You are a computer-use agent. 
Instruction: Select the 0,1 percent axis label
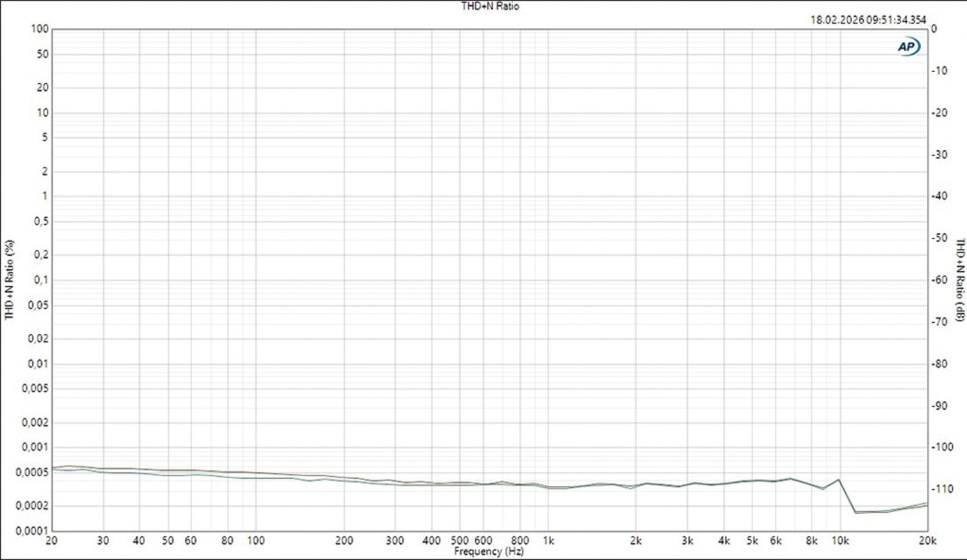[x=41, y=280]
